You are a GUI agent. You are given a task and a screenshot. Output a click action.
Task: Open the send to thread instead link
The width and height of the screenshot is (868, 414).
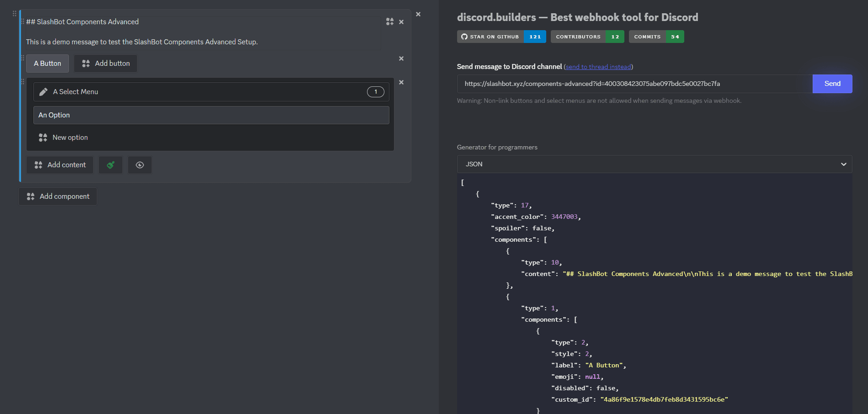pyautogui.click(x=598, y=67)
